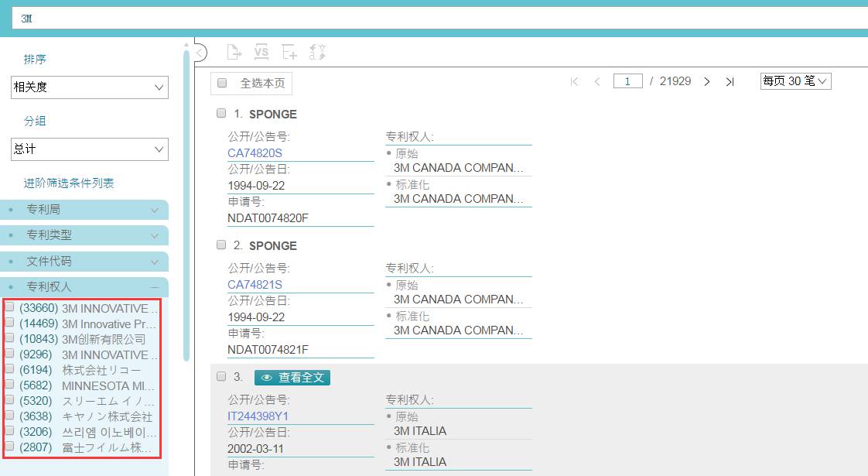Check the (5320) スリーエム filter

point(9,399)
